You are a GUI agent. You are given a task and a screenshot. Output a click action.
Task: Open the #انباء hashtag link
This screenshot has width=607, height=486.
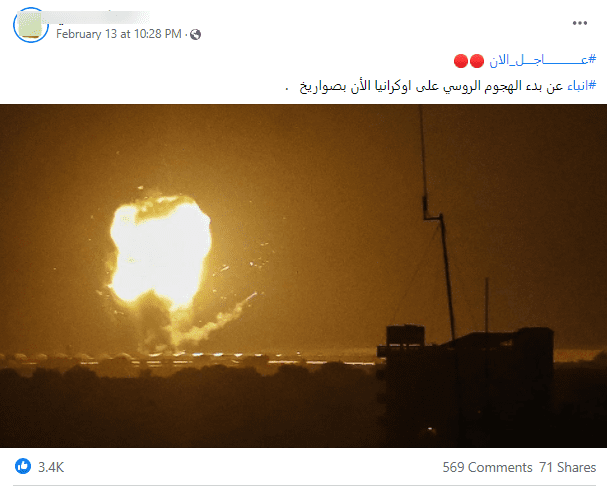(582, 86)
